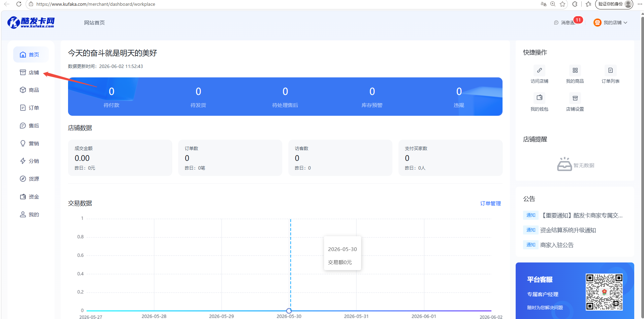This screenshot has width=644, height=319.
Task: Click the 订单管理 link
Action: (x=490, y=204)
